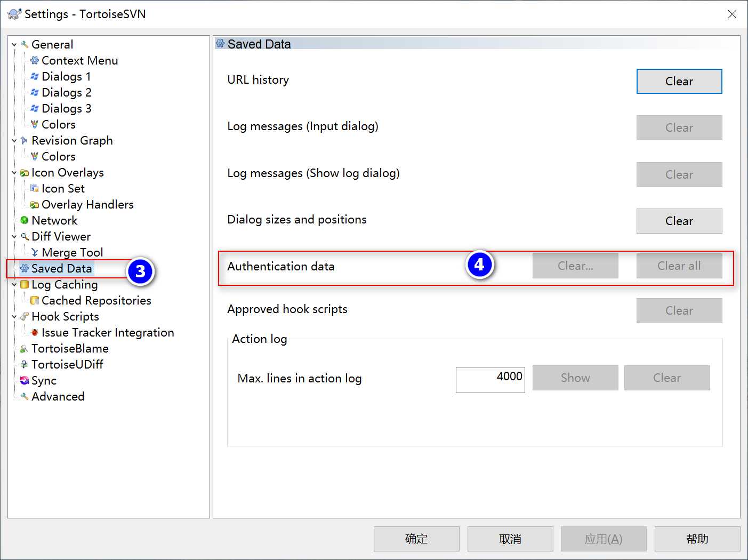
Task: Click the Colors icon under General
Action: (35, 124)
